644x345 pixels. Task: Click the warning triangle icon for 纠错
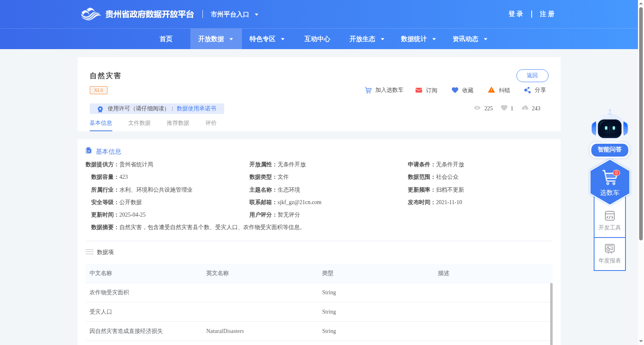pyautogui.click(x=491, y=90)
